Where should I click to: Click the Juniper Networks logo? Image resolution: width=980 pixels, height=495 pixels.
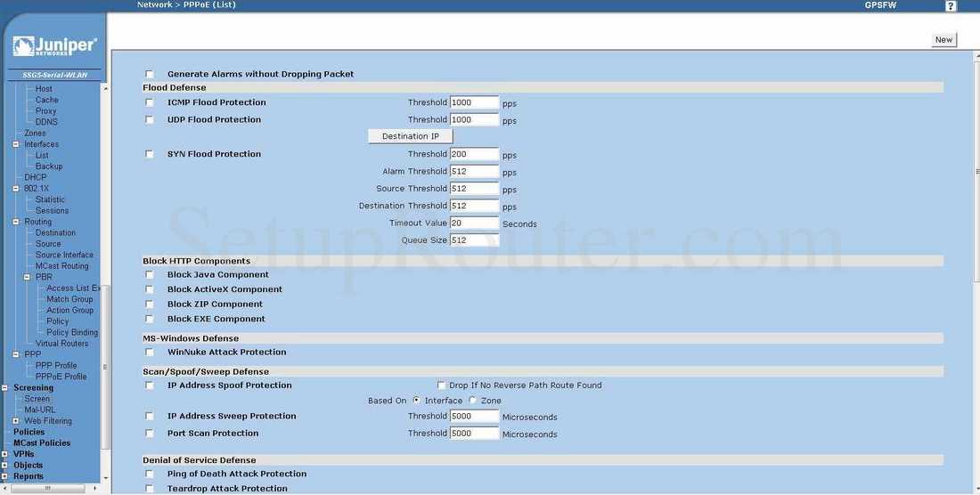(x=55, y=46)
